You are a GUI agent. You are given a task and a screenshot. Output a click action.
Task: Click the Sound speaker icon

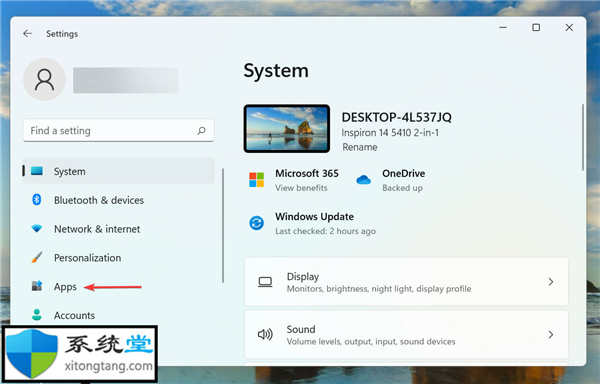(x=265, y=335)
